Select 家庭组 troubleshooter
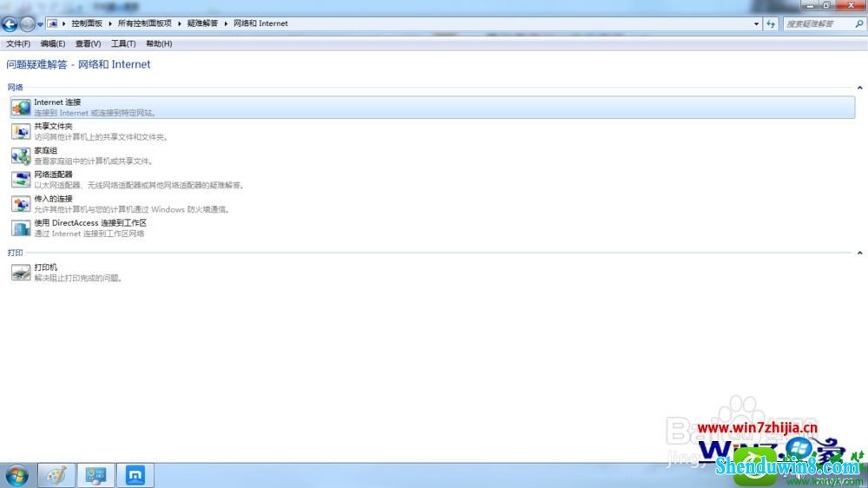 432,155
